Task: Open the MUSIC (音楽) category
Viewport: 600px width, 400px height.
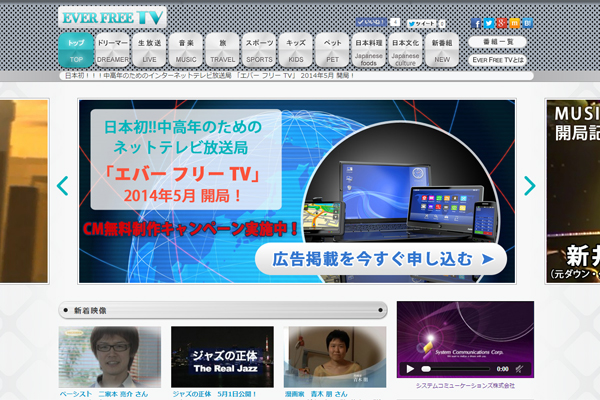Action: tap(186, 50)
